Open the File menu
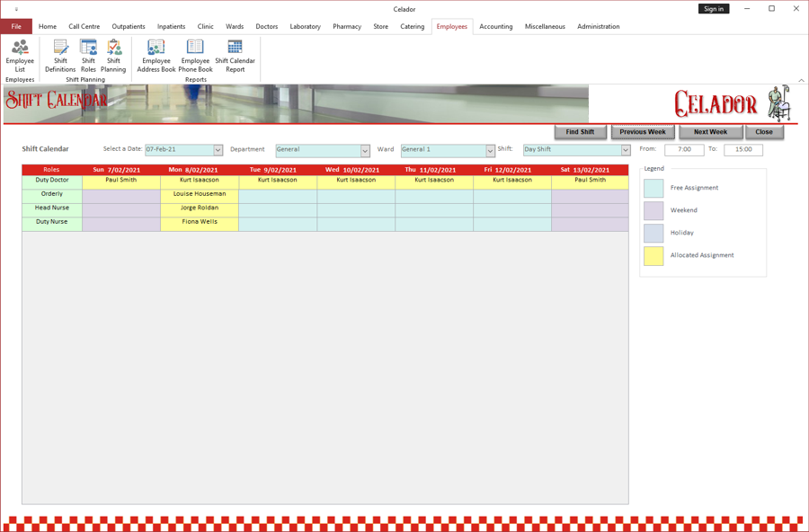This screenshot has width=809, height=532. click(x=15, y=26)
